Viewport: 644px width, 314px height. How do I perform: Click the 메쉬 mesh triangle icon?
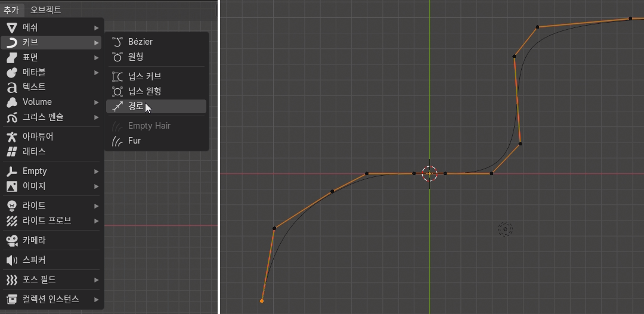pyautogui.click(x=12, y=28)
